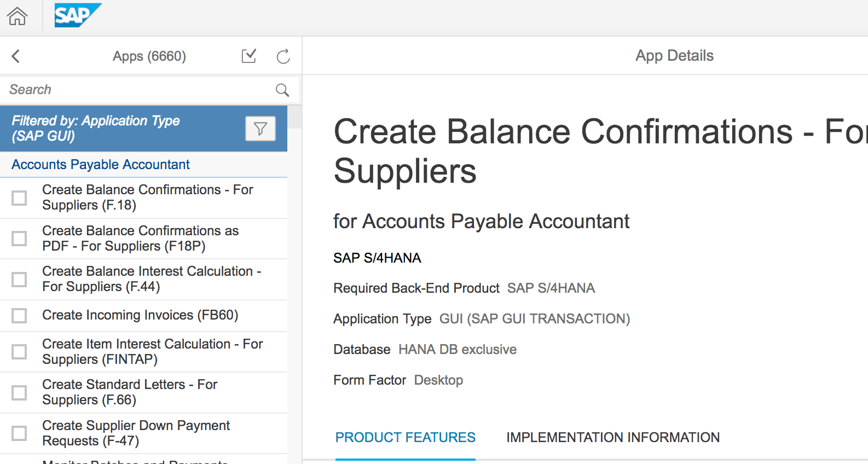Check Create Item Interest Calculation (FINTAP)
This screenshot has height=464, width=868.
(x=19, y=352)
